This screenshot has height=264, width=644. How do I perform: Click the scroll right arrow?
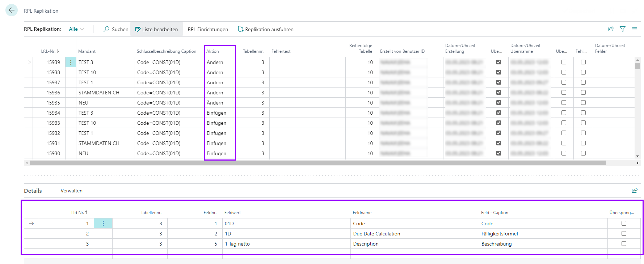[638, 163]
